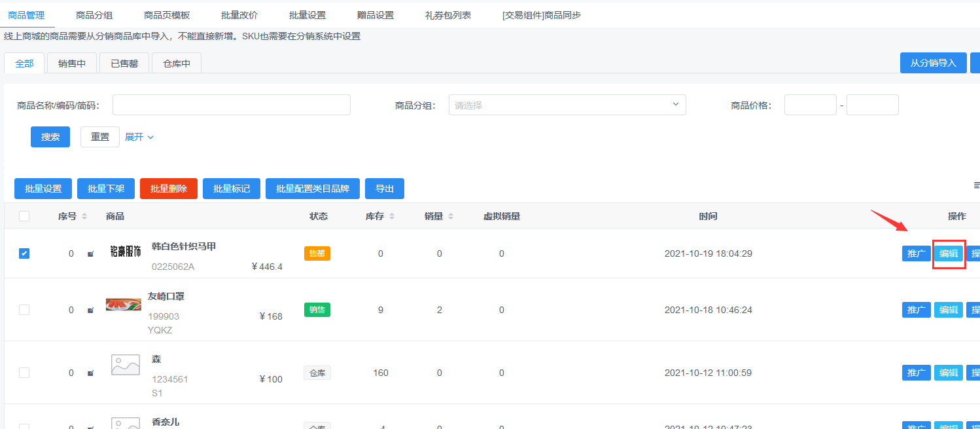Expand more search filters via 展开
The image size is (980, 429).
[x=139, y=137]
